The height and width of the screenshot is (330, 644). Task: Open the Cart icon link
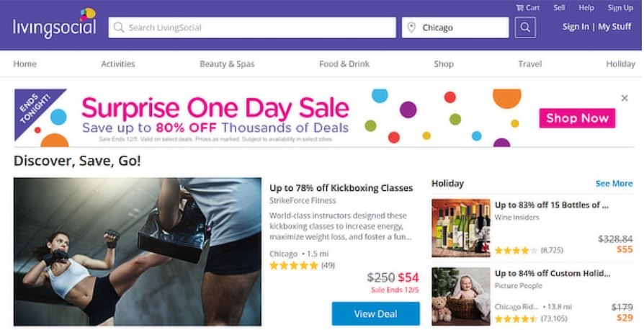(x=528, y=7)
